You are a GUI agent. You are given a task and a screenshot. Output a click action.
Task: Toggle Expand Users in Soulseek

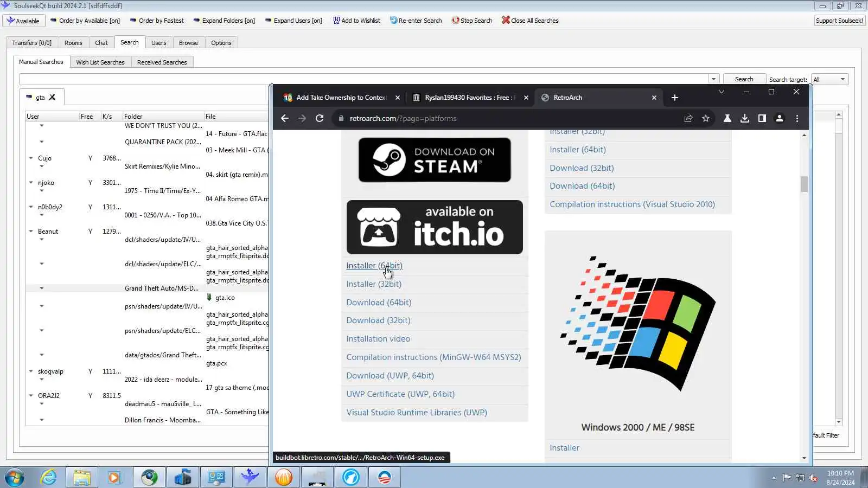coord(293,21)
